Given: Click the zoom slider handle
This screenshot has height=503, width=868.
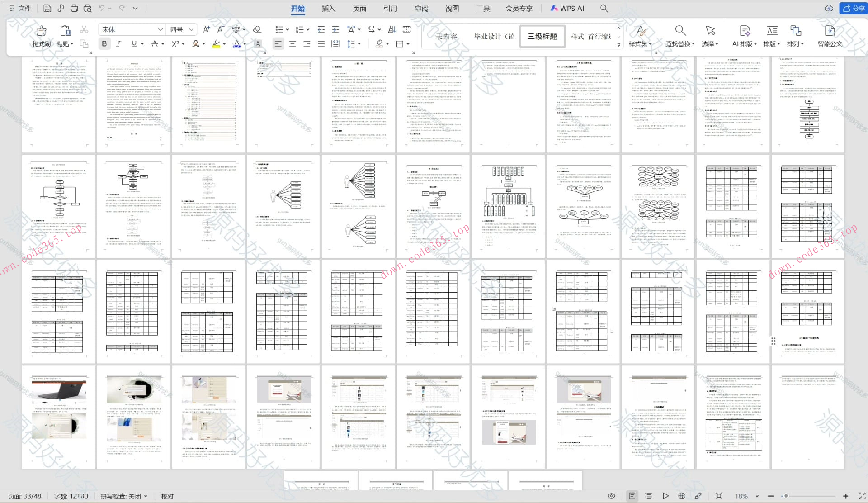Looking at the screenshot, I should pyautogui.click(x=786, y=496).
